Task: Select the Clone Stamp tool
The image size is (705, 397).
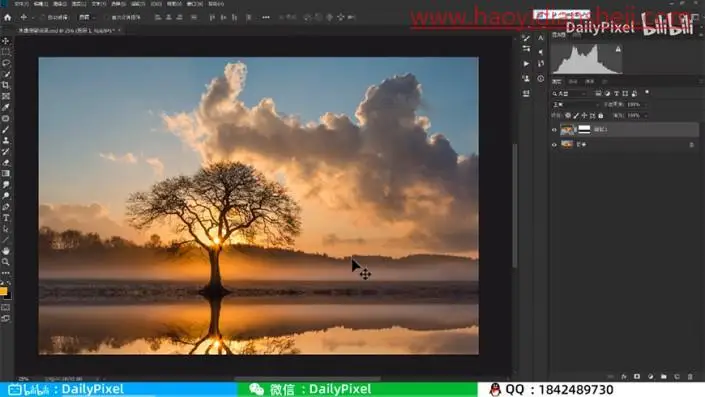Action: 6,140
